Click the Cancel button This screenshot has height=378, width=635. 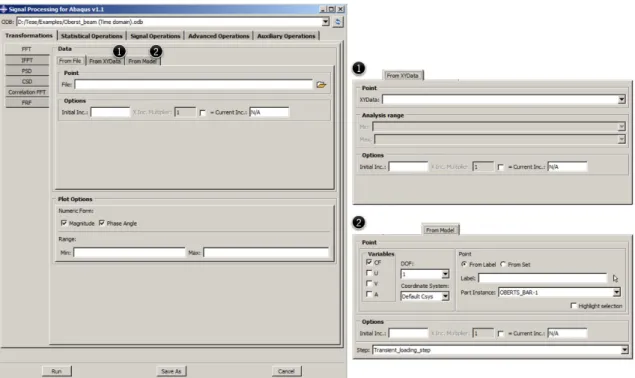click(286, 371)
